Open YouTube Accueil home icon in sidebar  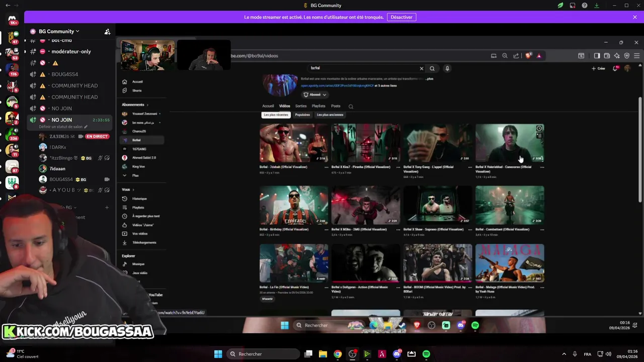pos(125,81)
